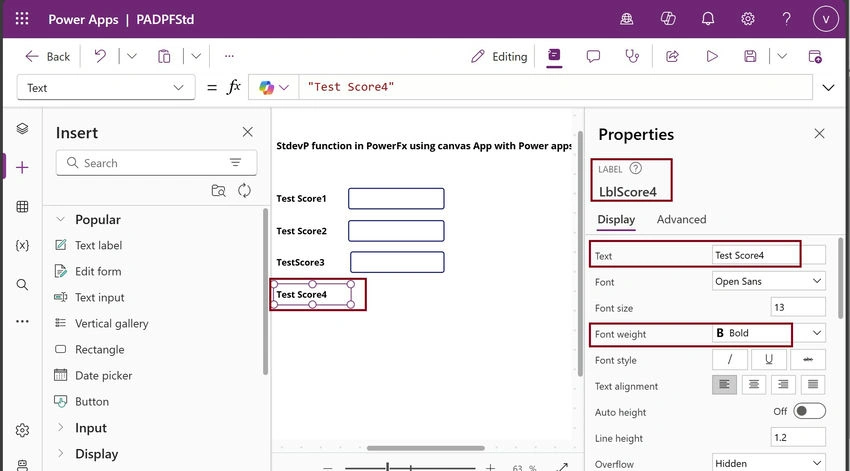The height and width of the screenshot is (471, 850).
Task: Open the Variables {x} icon
Action: click(22, 246)
